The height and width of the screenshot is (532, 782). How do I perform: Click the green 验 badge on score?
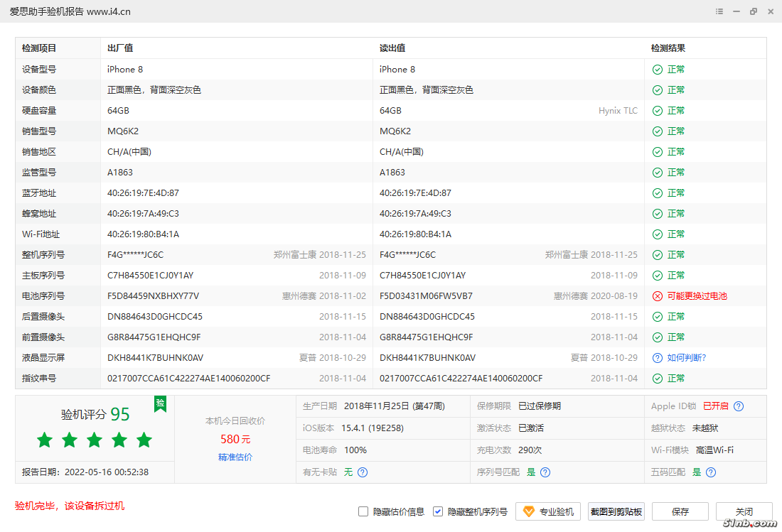[x=161, y=403]
